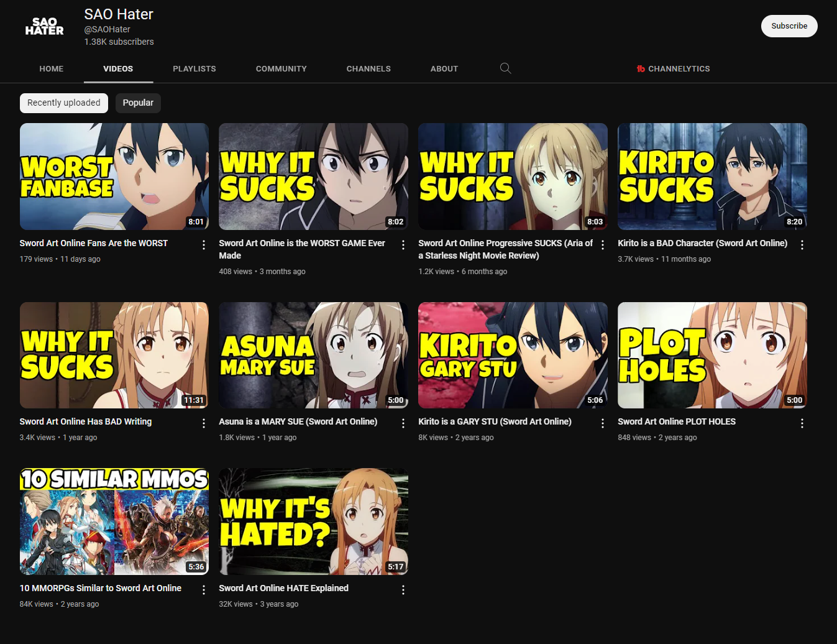This screenshot has width=837, height=644.
Task: Open the channel search magnifier icon
Action: pos(506,68)
